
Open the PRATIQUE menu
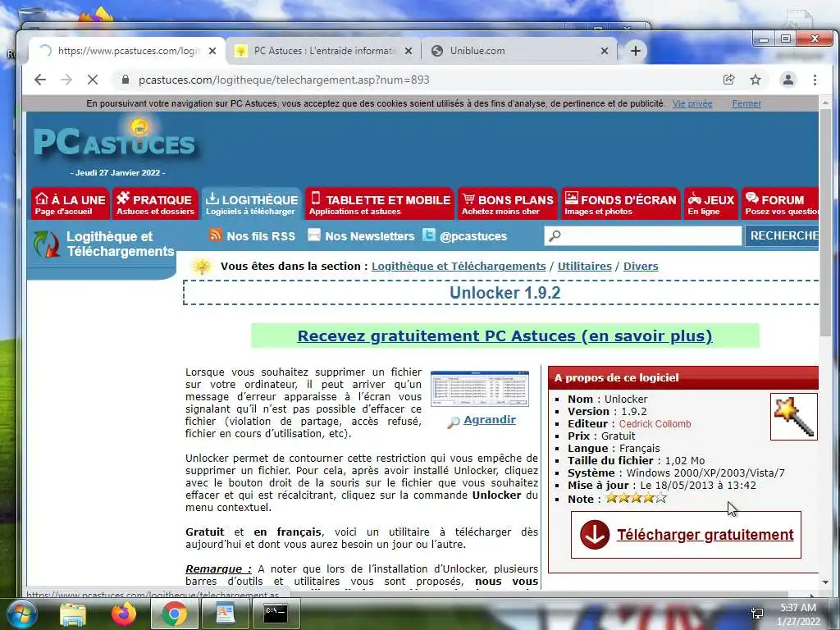[155, 203]
